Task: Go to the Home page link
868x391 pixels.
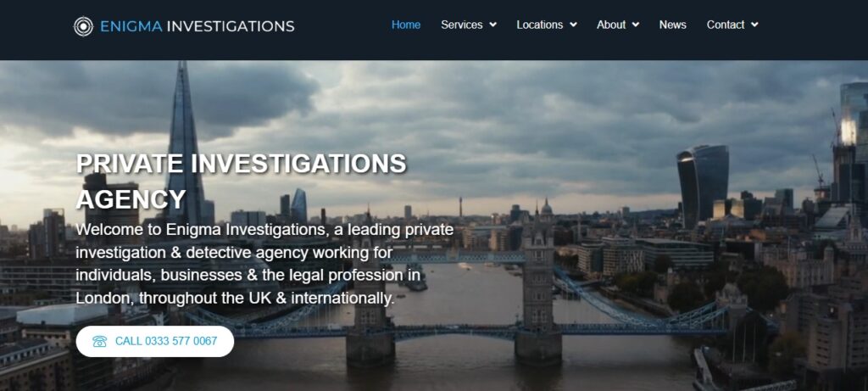Action: [x=406, y=25]
